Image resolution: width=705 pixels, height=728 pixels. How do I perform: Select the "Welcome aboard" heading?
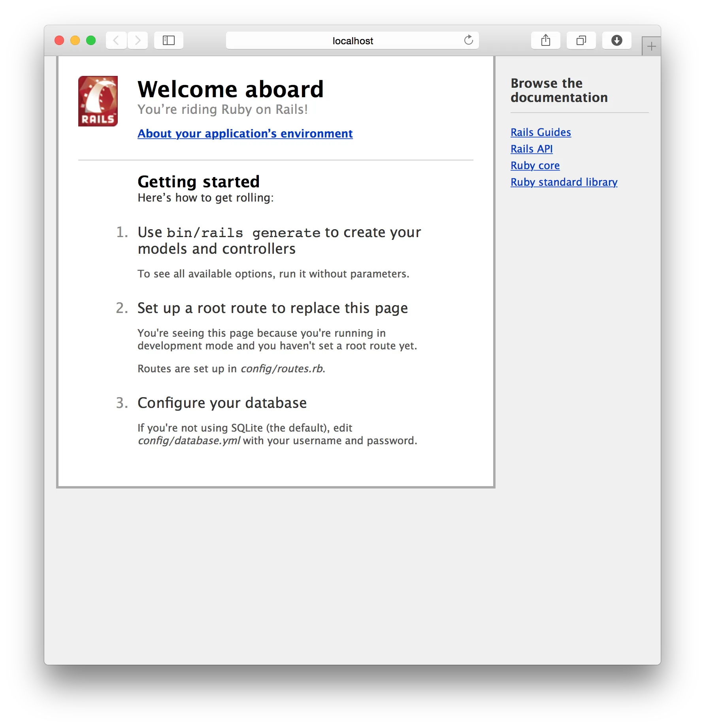230,89
